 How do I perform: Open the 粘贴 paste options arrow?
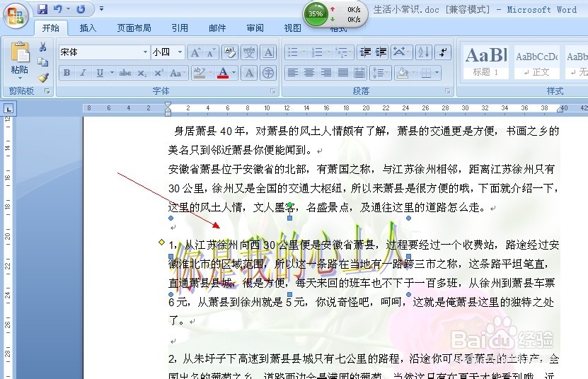tap(20, 78)
